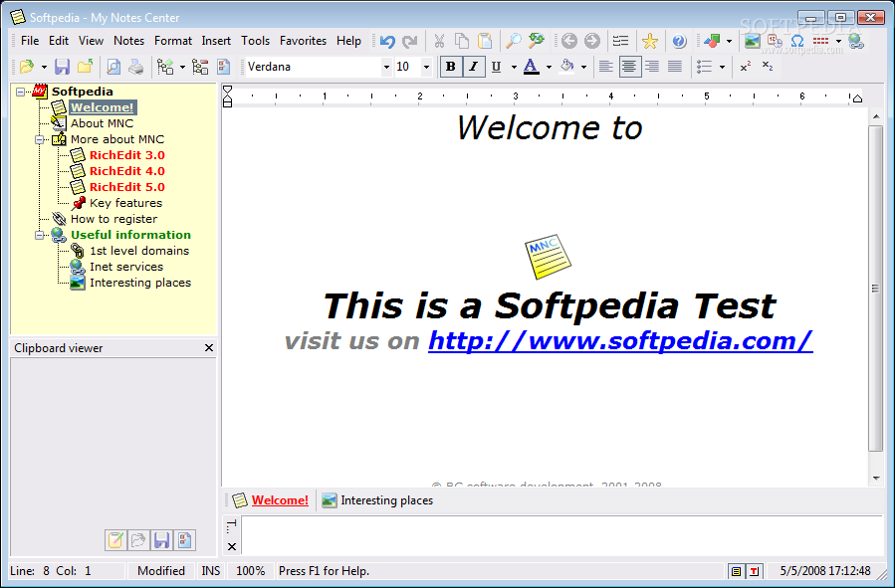Toggle Italic formatting

[x=474, y=67]
